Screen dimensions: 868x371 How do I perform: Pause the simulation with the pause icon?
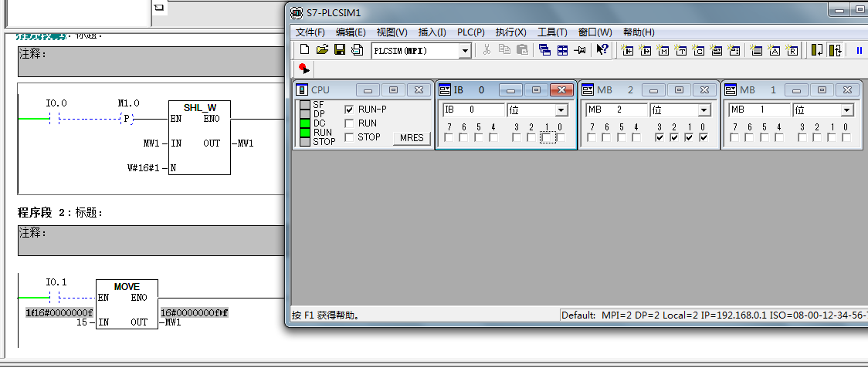tap(858, 50)
